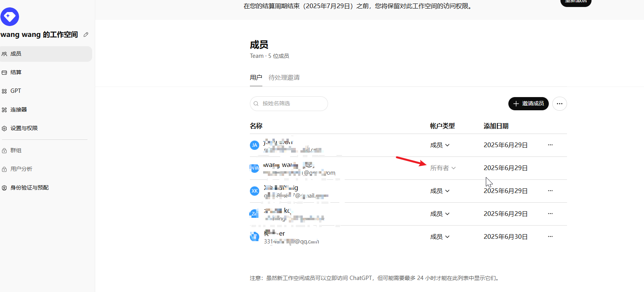Focus the 按姓名筛选 search field

pos(291,104)
